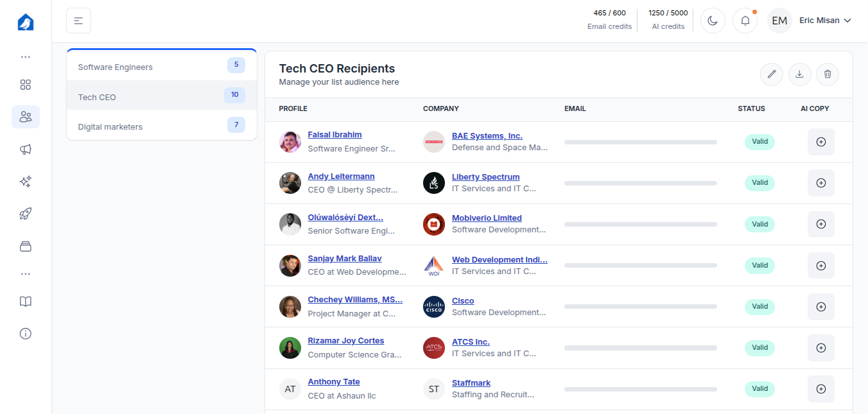Delete list using trash icon

coord(828,74)
